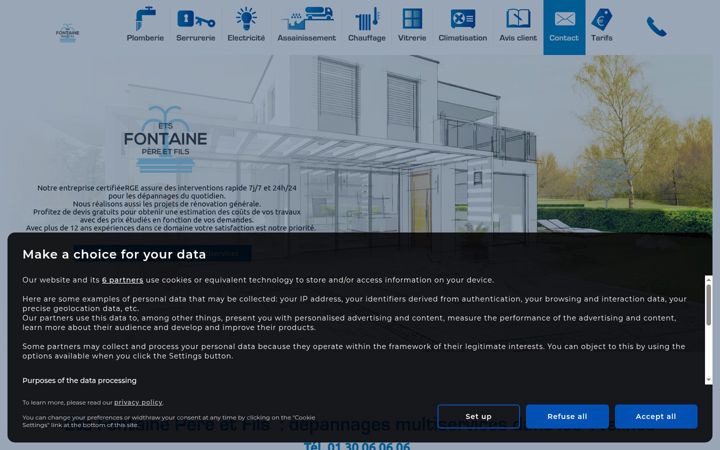Click the Avis client menu label

[518, 38]
